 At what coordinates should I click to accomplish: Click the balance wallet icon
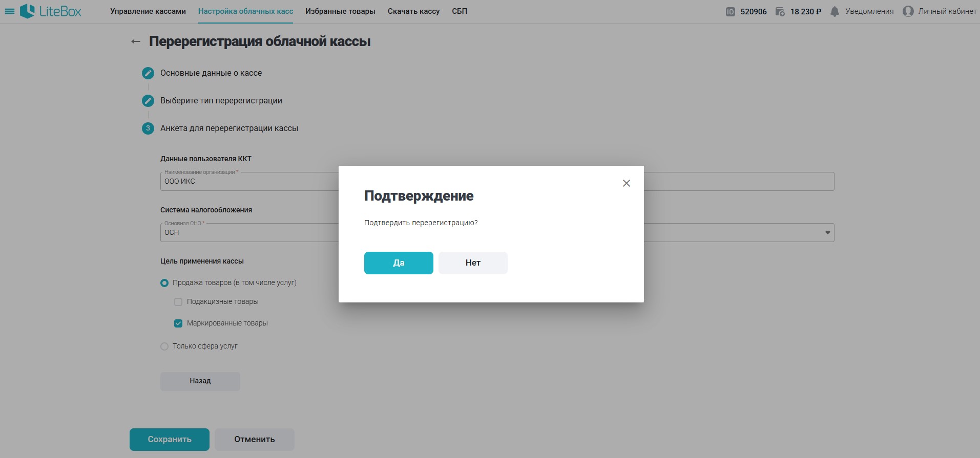780,12
